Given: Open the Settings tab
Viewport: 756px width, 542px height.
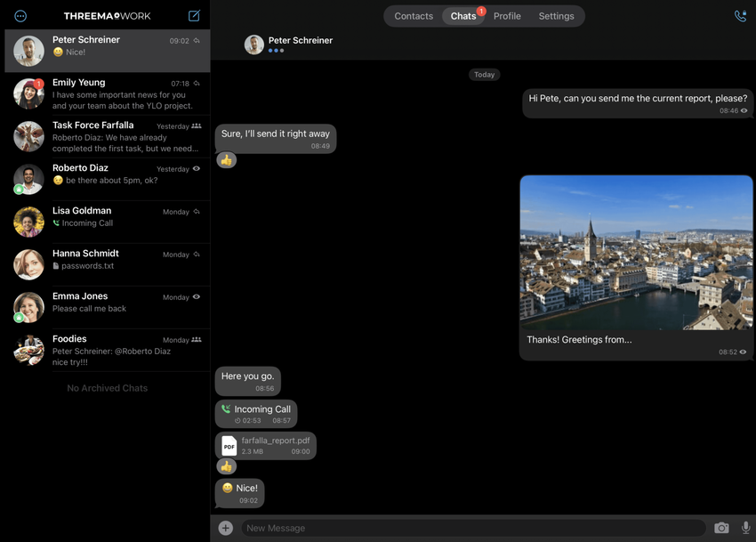Looking at the screenshot, I should coord(556,16).
